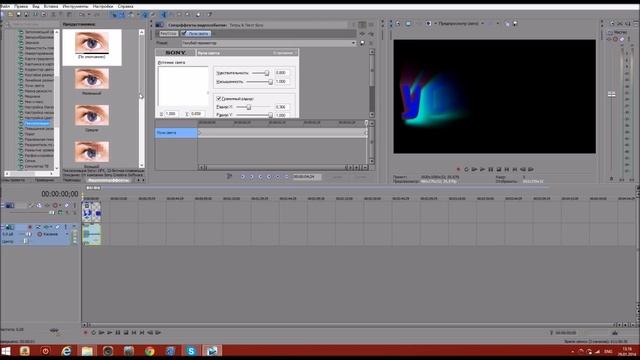The width and height of the screenshot is (640, 360).
Task: Select the default eye preset thumbnail
Action: point(92,47)
